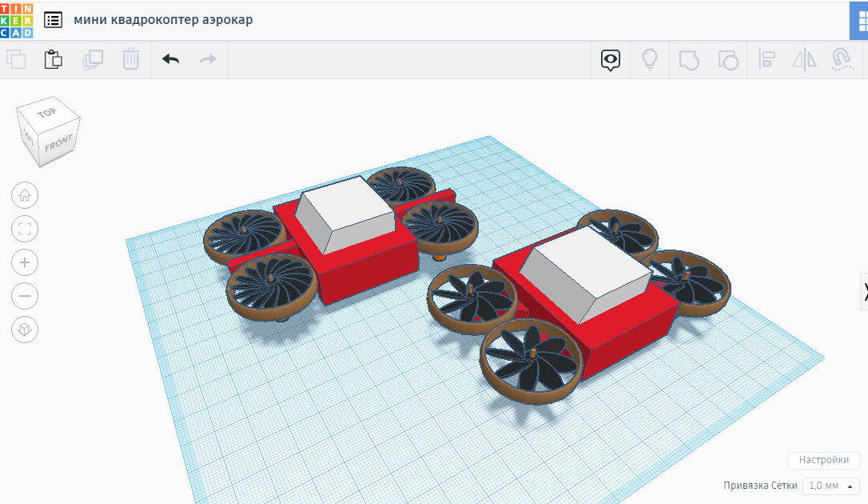Viewport: 868px width, 504px height.
Task: Toggle the Cruise magnet tool
Action: coord(842,59)
